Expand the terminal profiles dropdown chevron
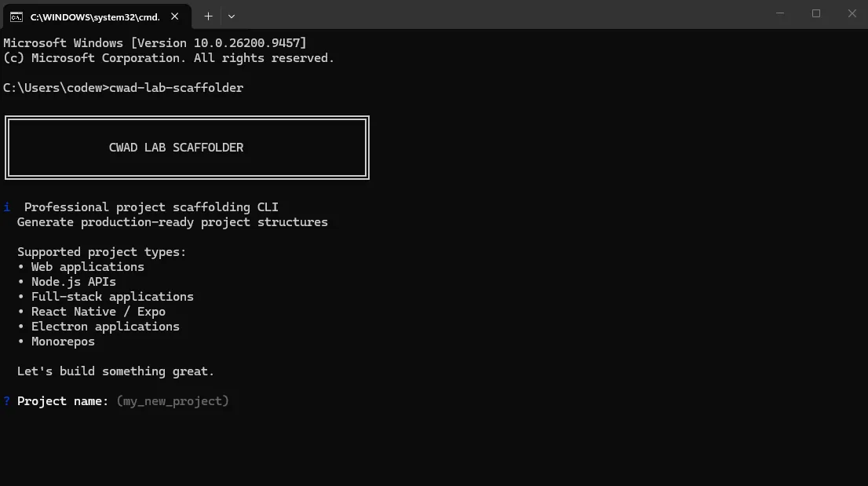868x486 pixels. (232, 16)
